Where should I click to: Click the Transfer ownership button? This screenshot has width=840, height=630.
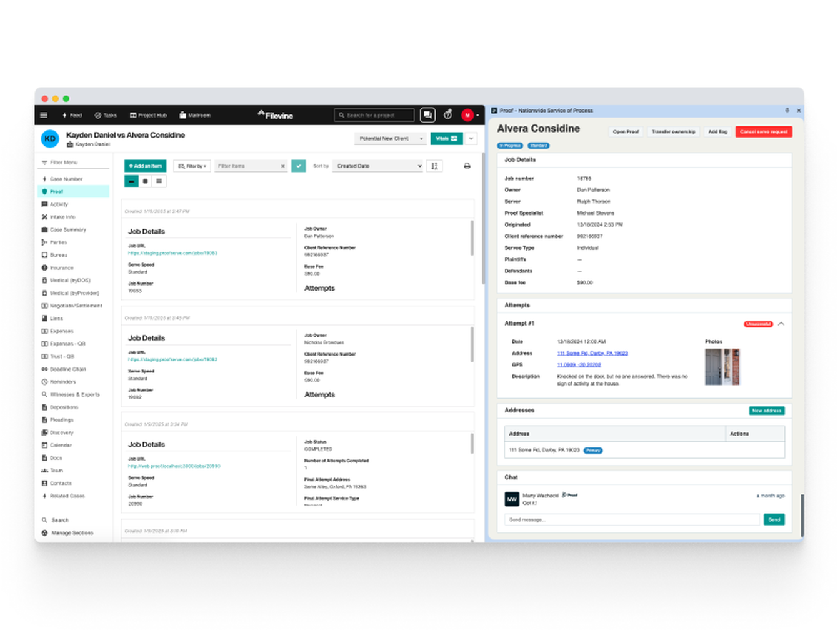click(x=673, y=132)
